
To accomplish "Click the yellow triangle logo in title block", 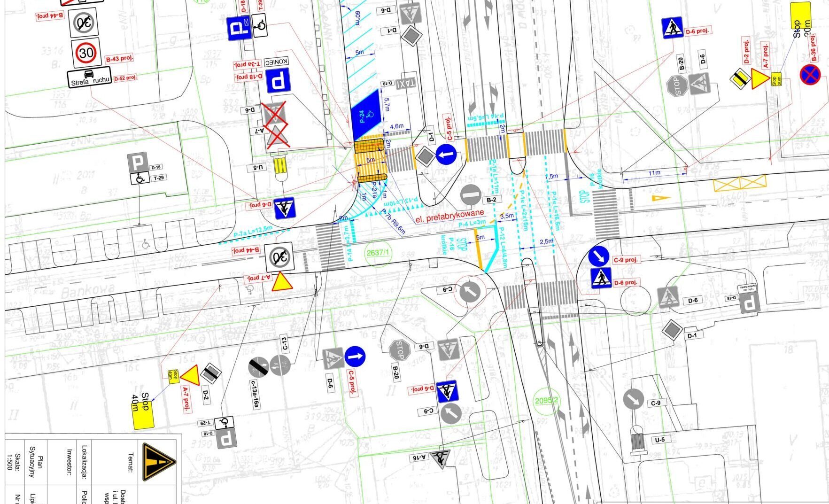I will click(159, 462).
